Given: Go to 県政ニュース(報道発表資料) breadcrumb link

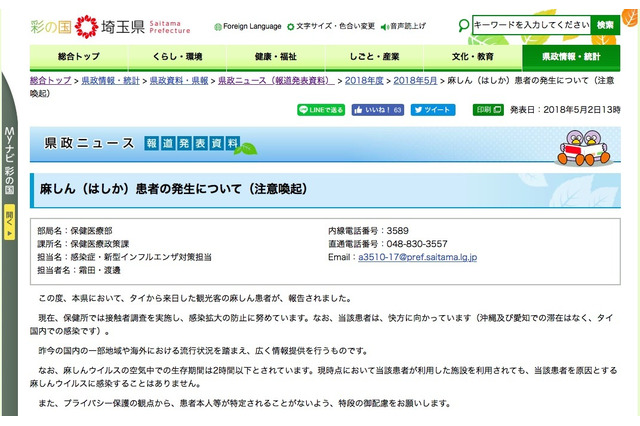Looking at the screenshot, I should (276, 80).
